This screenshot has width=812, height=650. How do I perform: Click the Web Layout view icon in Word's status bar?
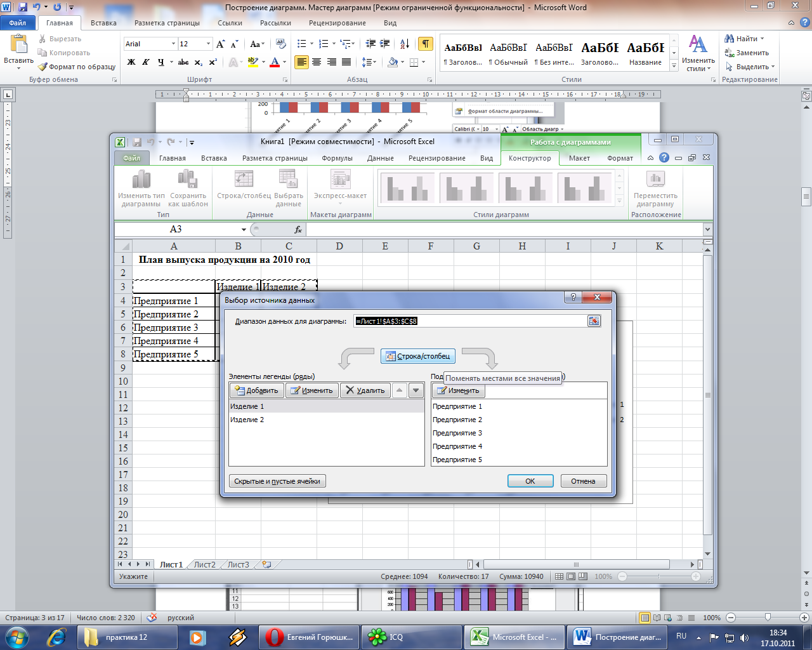pos(668,618)
